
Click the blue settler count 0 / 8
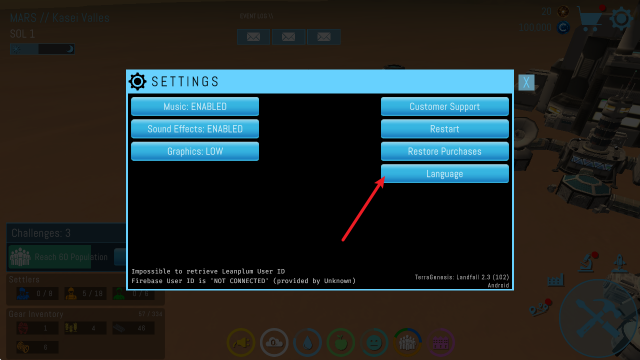37,293
